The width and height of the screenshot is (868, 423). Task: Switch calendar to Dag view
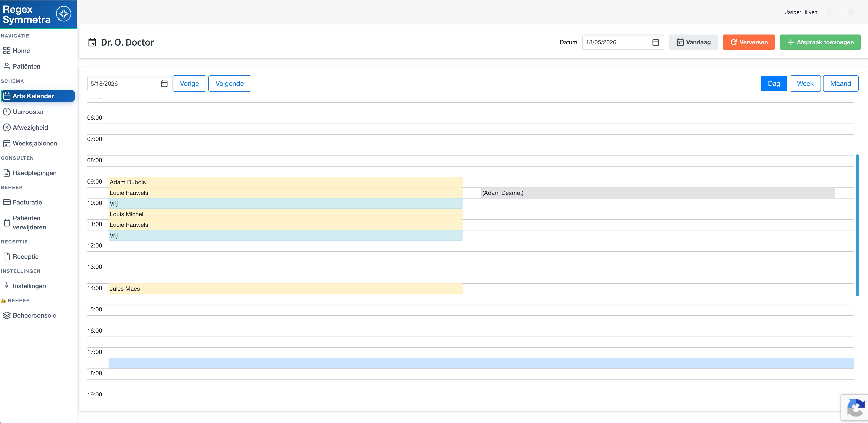pyautogui.click(x=774, y=83)
